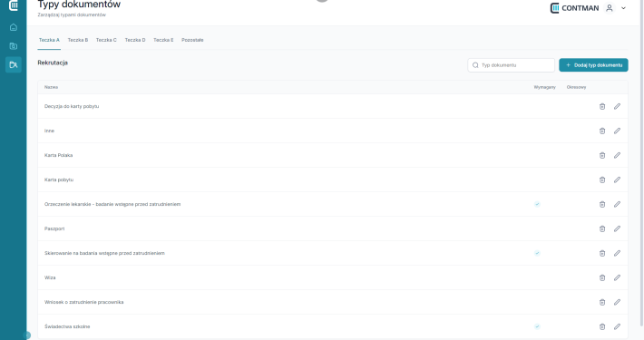Click the app logo in sidebar
Screen dimensions: 644x340
tap(14, 5)
